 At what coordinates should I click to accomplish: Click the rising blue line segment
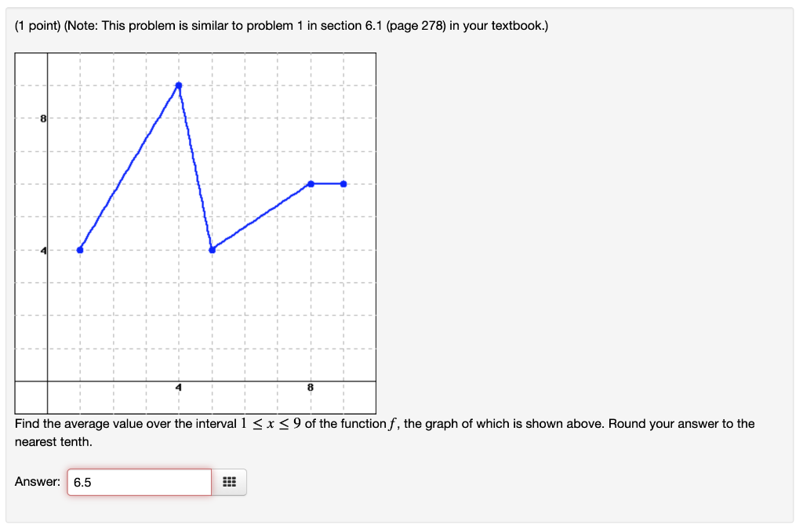[x=129, y=166]
